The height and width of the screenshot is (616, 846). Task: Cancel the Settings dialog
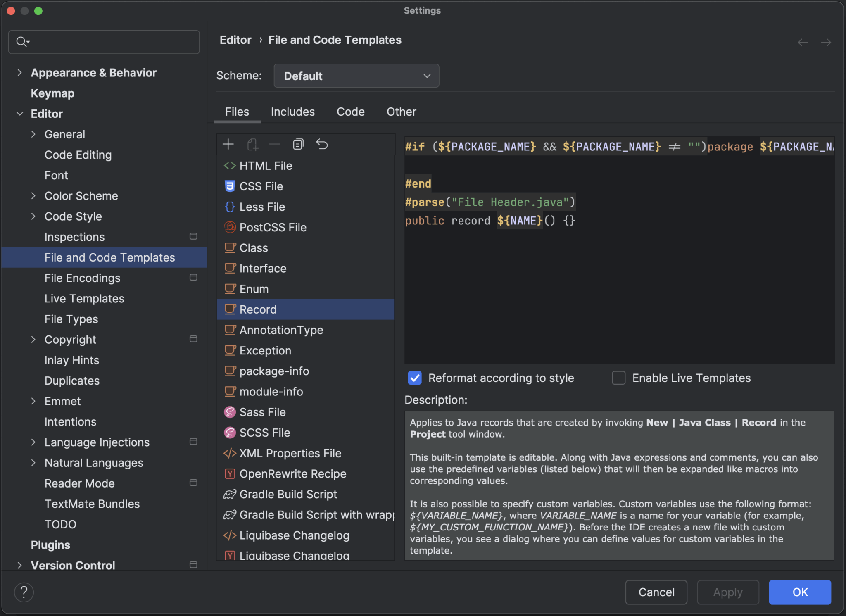click(x=656, y=592)
